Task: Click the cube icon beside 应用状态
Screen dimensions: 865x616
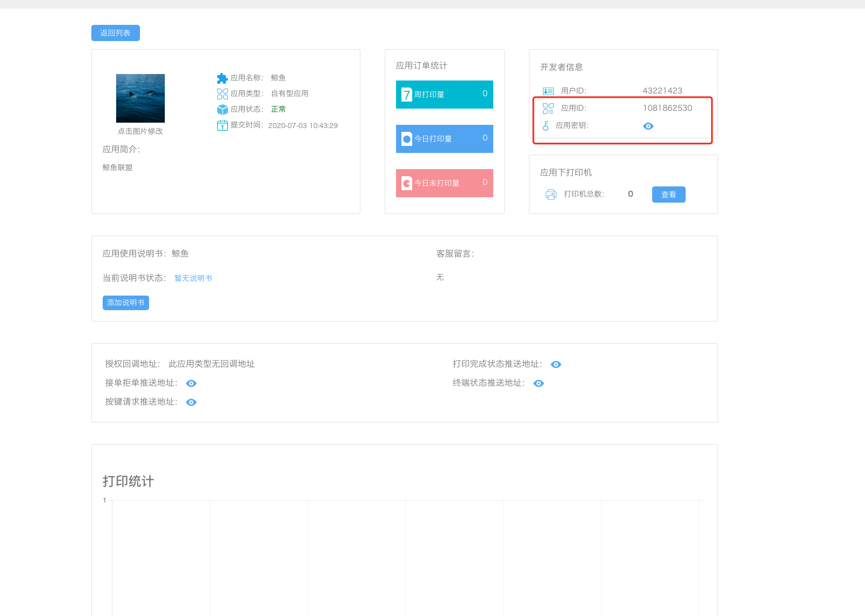Action: tap(222, 110)
